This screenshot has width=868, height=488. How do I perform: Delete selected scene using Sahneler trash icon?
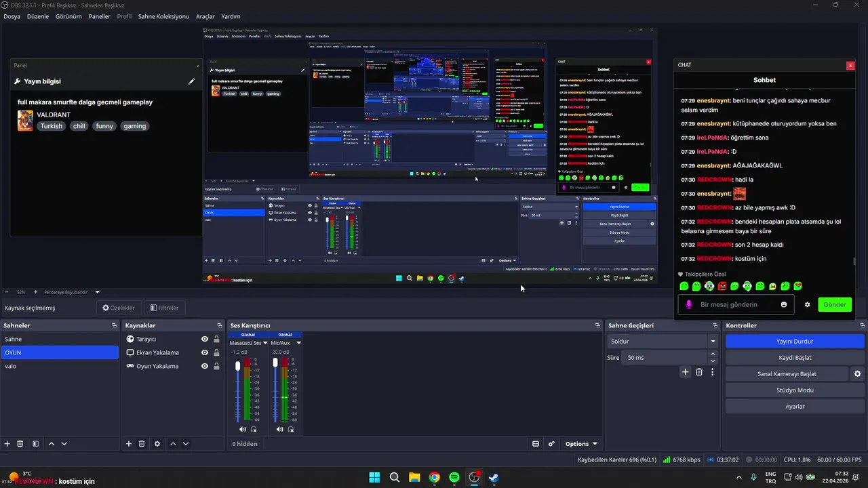20,444
